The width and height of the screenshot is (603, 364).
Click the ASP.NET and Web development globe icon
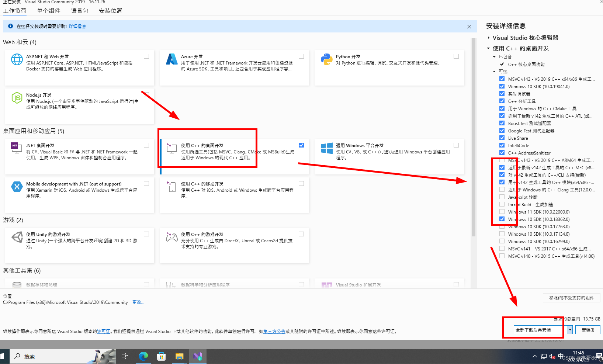pyautogui.click(x=17, y=59)
